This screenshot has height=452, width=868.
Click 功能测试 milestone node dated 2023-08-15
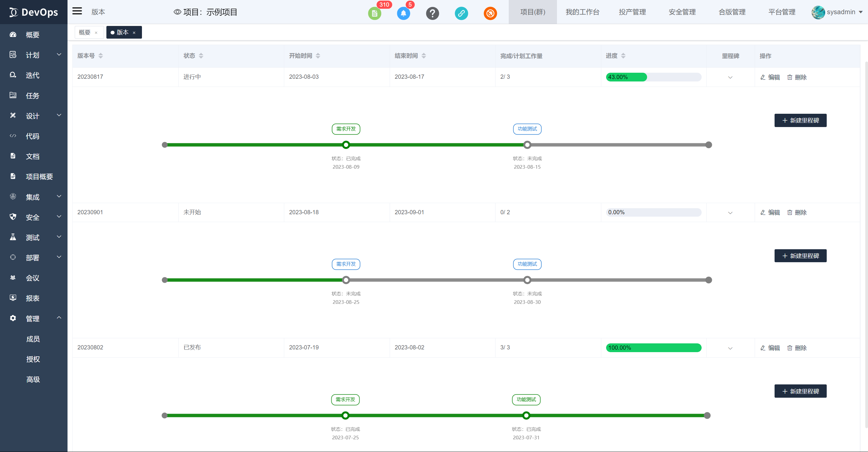[527, 145]
